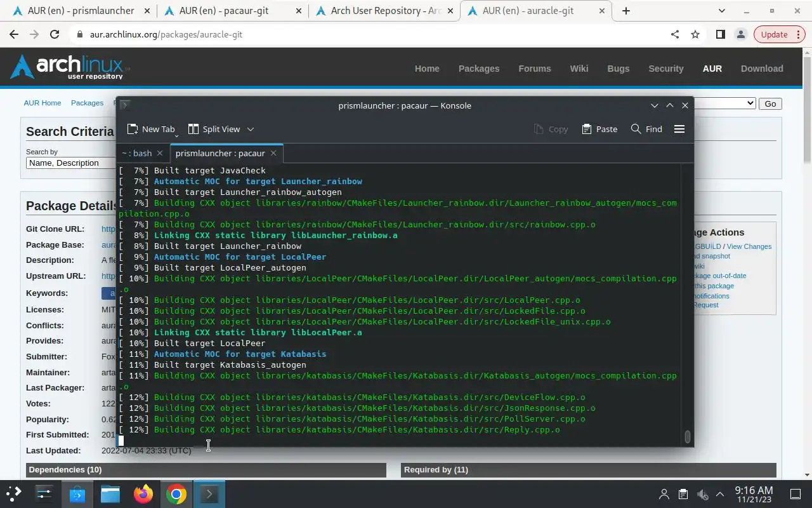Click the Konsole terminal scrollbar handle
This screenshot has width=812, height=508.
687,437
